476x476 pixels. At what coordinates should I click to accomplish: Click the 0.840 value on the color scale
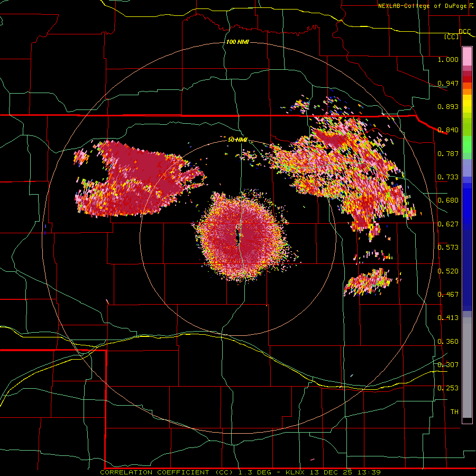448,130
